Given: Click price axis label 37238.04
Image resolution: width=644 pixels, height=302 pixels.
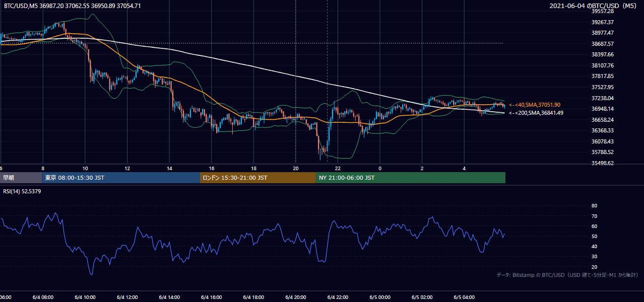Looking at the screenshot, I should click(x=603, y=98).
